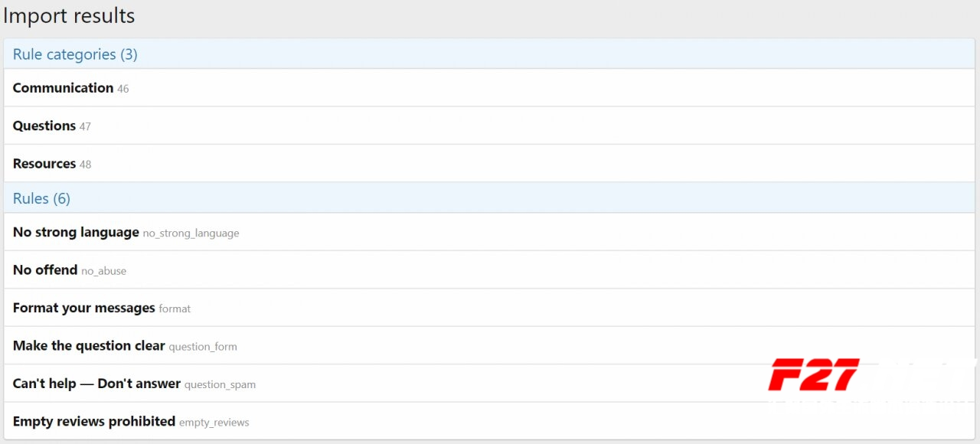Image resolution: width=980 pixels, height=444 pixels.
Task: Click the Import results page heading
Action: click(x=69, y=16)
